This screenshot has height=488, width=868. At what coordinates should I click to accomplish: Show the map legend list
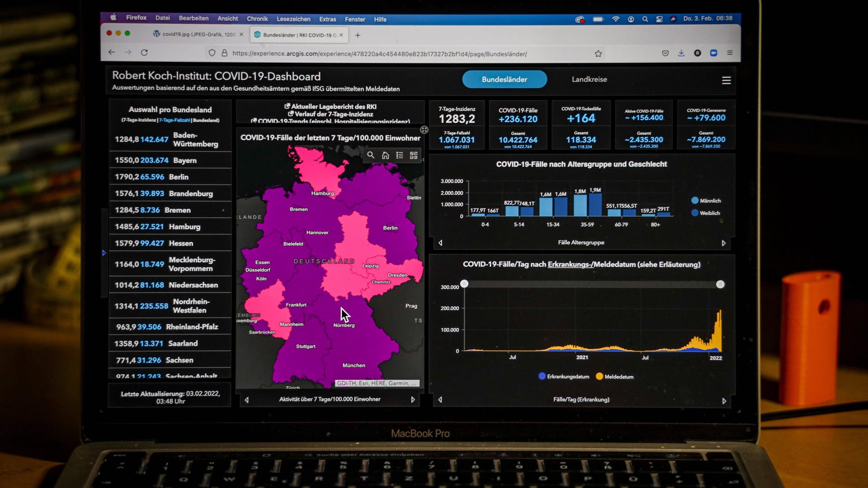tap(400, 155)
